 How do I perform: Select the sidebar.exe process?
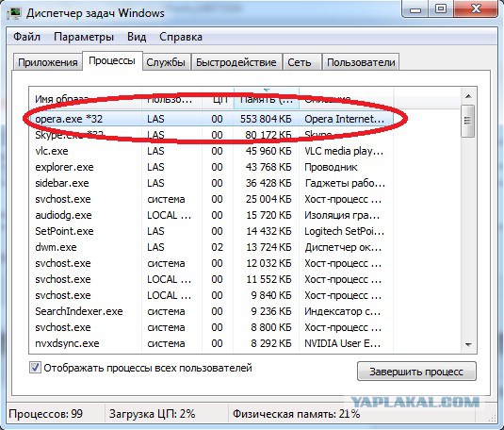[212, 183]
